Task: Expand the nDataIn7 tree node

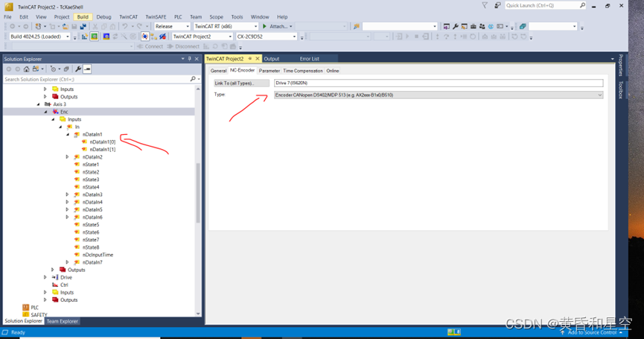Action: pyautogui.click(x=67, y=262)
